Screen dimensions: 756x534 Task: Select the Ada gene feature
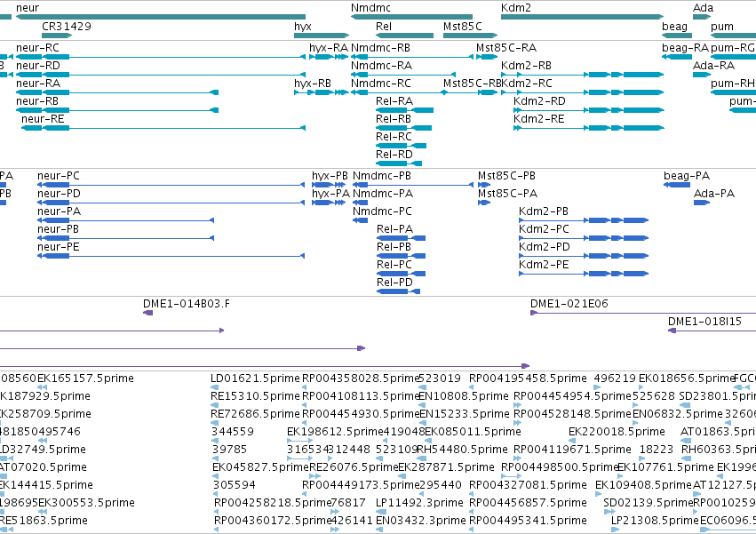(x=702, y=17)
